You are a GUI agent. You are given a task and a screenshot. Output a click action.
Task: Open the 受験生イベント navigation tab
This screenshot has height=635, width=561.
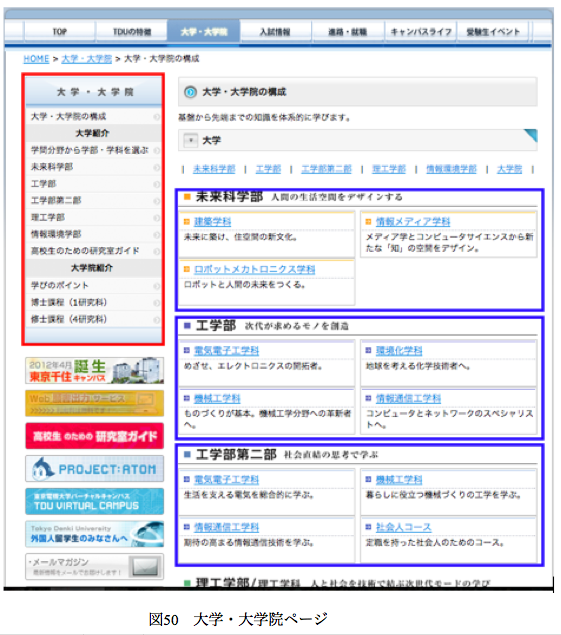tap(493, 31)
